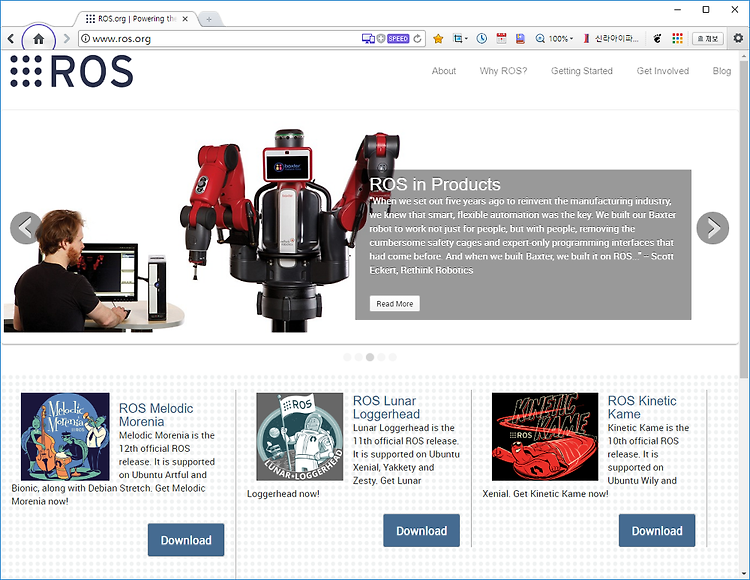Reload the page with the refresh icon
This screenshot has width=750, height=580.
[418, 39]
